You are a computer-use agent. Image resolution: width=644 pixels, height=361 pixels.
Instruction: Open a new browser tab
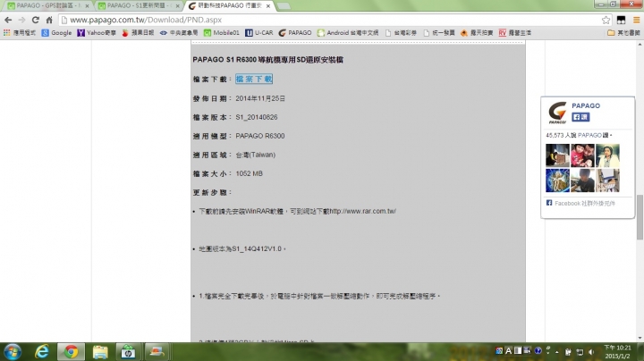coord(284,5)
